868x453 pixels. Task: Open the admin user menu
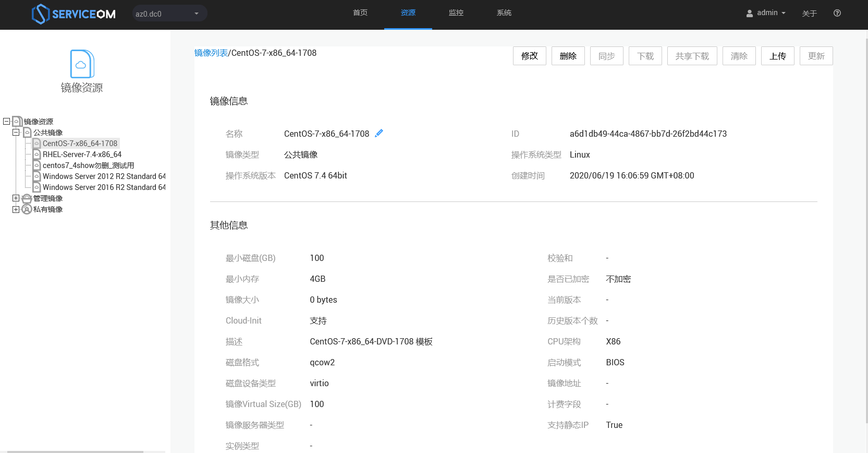coord(766,13)
